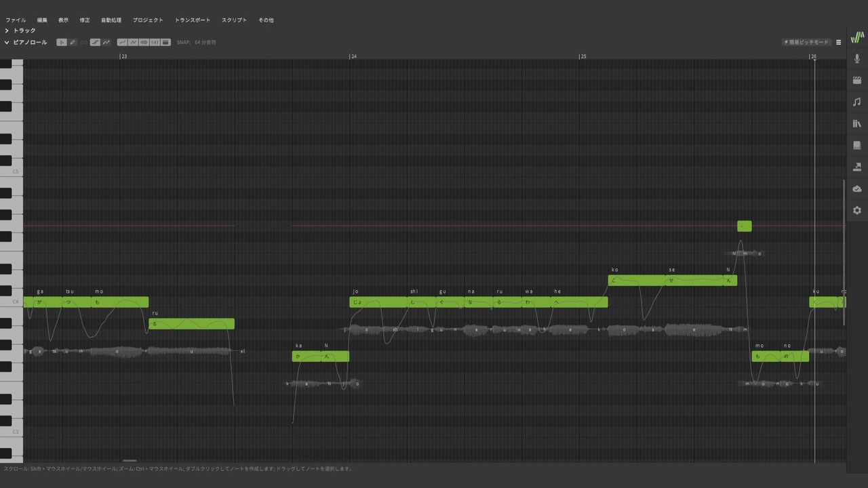
Task: Click the 簡易ピッチモード button
Action: pyautogui.click(x=806, y=42)
